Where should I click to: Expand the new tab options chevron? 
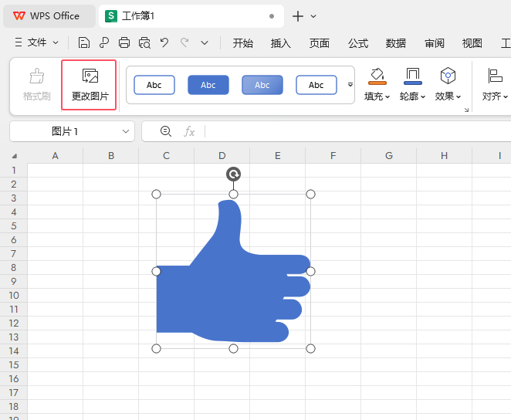313,16
